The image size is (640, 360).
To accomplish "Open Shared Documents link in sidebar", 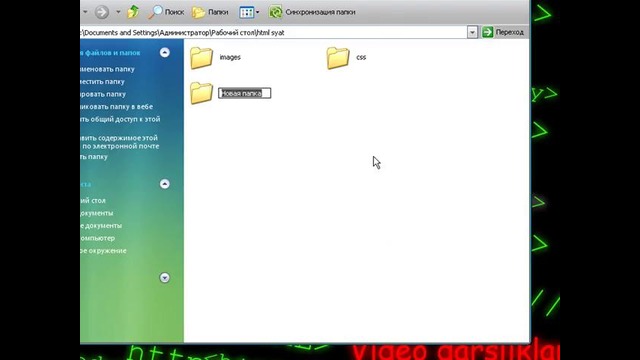I will point(101,226).
